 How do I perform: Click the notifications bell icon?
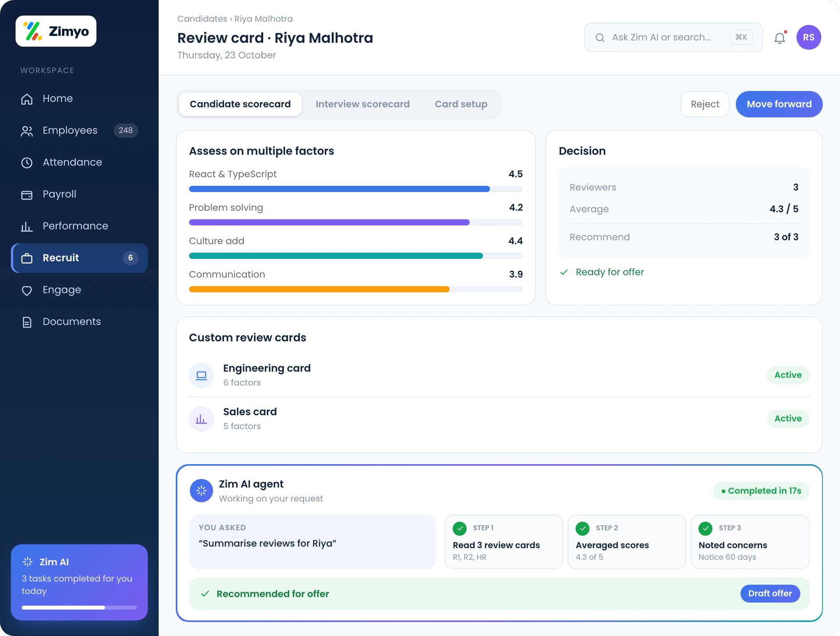click(x=780, y=38)
